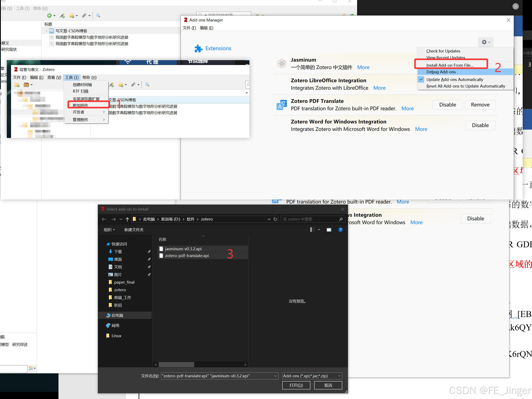Click More link for Jasminum add-on
This screenshot has height=399, width=532.
(x=363, y=67)
